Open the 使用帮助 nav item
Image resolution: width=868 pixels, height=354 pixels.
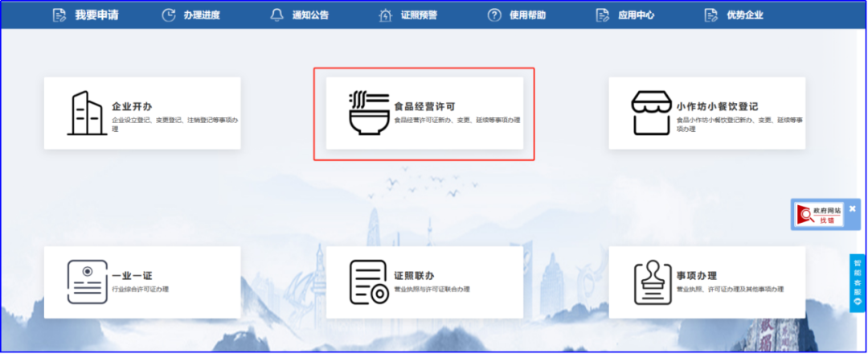coord(527,15)
